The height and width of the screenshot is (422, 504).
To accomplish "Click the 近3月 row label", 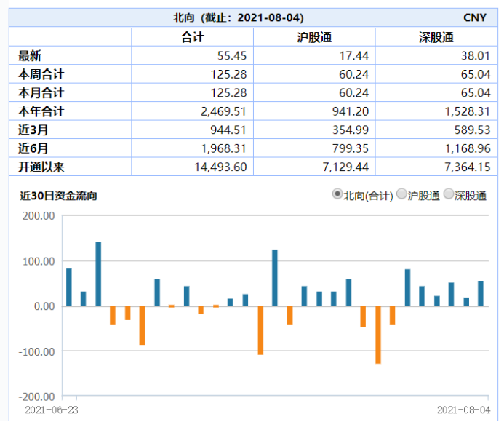I will [x=32, y=130].
